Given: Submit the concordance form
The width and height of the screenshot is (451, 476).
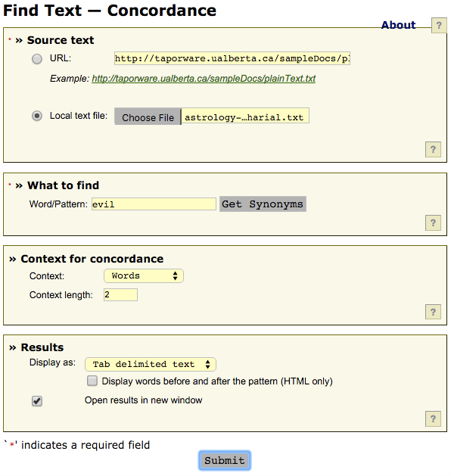Looking at the screenshot, I should coord(225,460).
